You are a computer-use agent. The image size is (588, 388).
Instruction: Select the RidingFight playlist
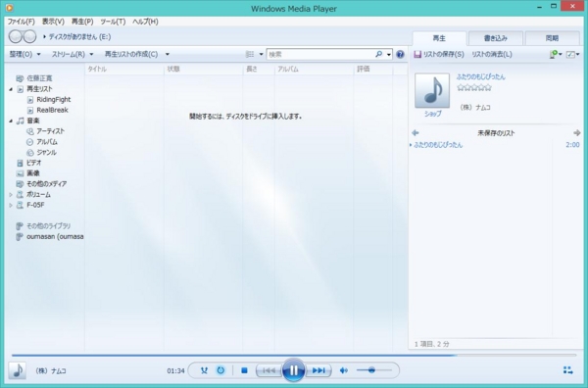[x=54, y=99]
